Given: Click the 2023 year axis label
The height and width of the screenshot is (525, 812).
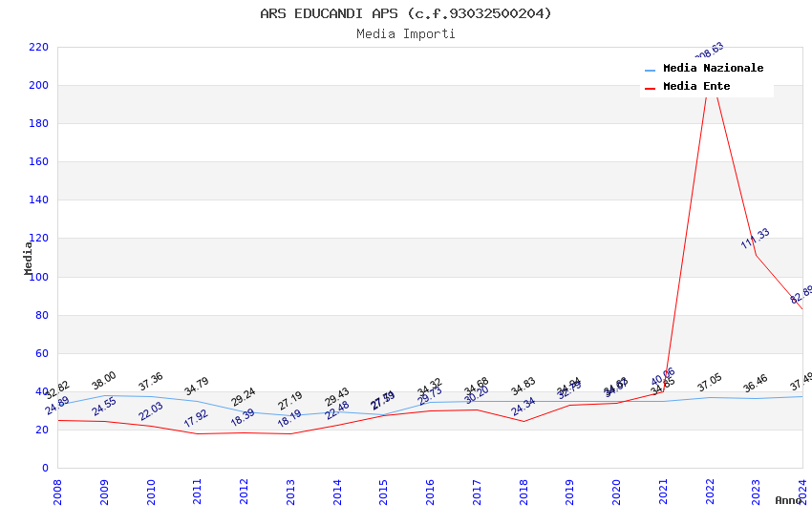Looking at the screenshot, I should (756, 492).
